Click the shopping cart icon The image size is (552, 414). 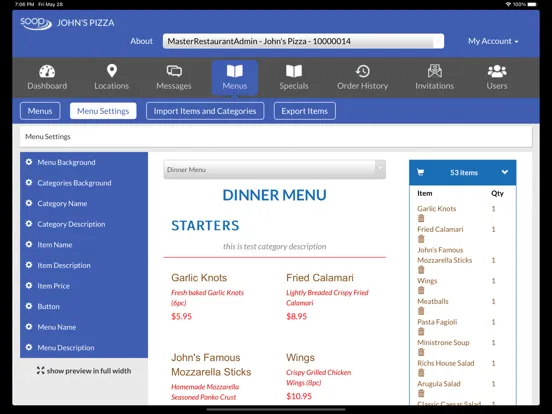click(x=420, y=172)
